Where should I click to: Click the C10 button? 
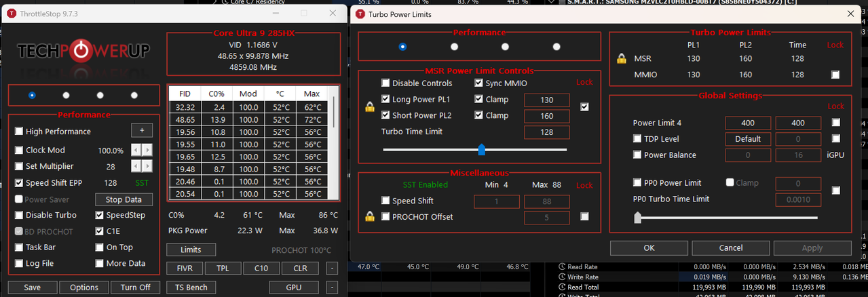(x=261, y=269)
